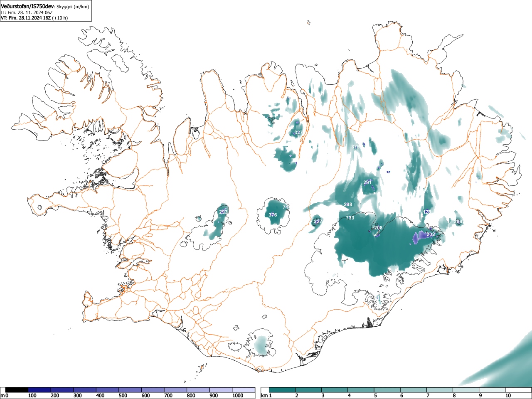532x399 pixels.
Task: Click the 375 visibility value on the map
Action: (x=355, y=147)
